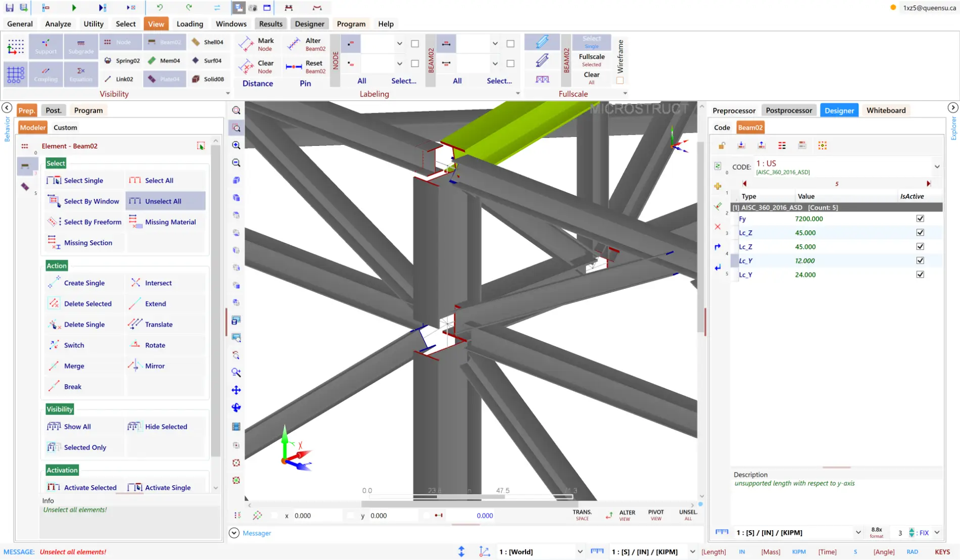
Task: Check the bottom BEAM02 labeling checkbox
Action: 510,64
